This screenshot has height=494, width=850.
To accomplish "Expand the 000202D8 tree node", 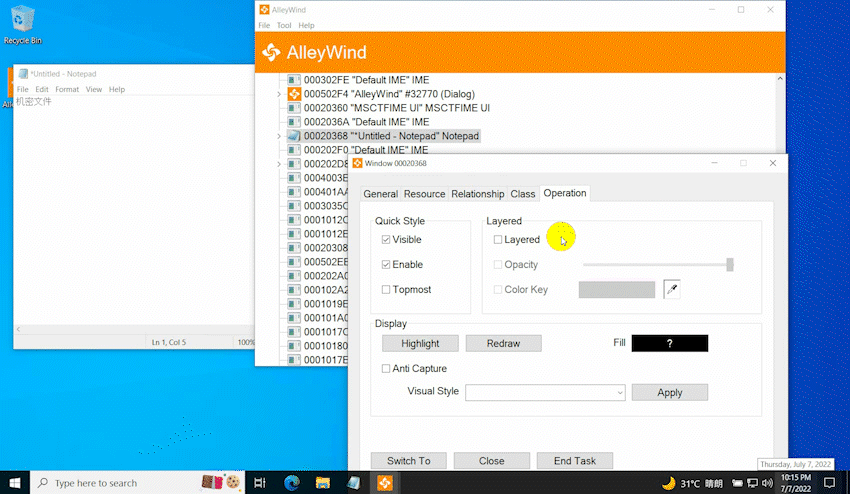I will (279, 164).
